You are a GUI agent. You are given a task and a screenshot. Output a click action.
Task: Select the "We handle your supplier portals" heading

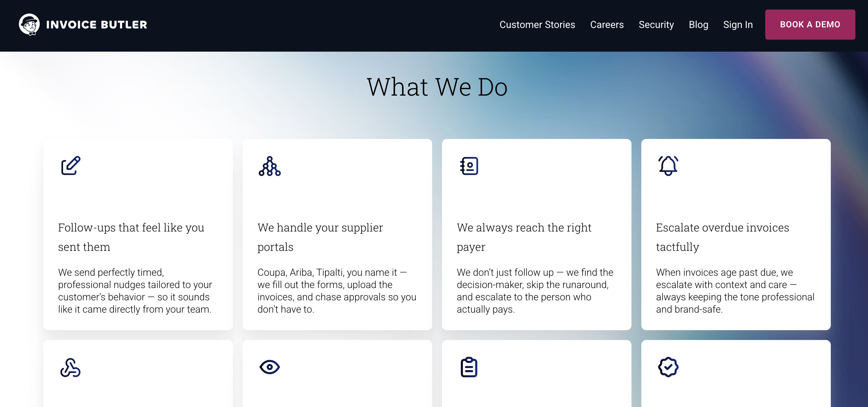(320, 237)
